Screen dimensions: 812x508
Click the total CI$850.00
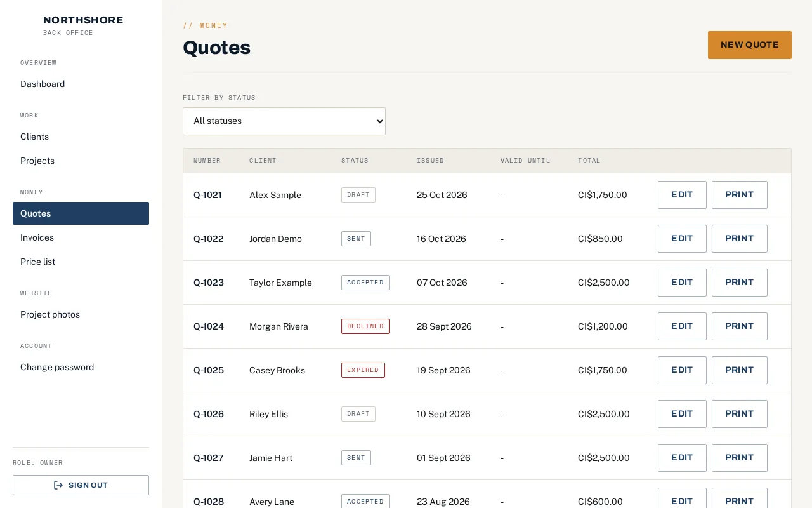pos(600,239)
